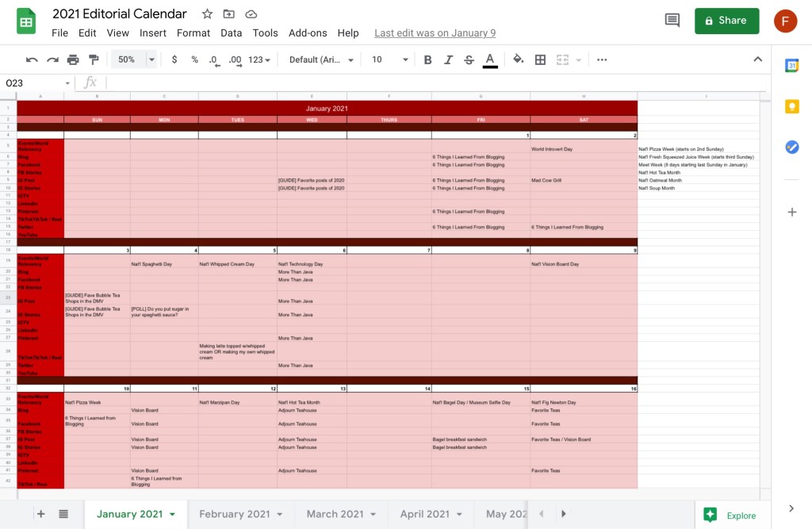Open comment history via the chat icon
The width and height of the screenshot is (812, 529).
click(x=672, y=21)
